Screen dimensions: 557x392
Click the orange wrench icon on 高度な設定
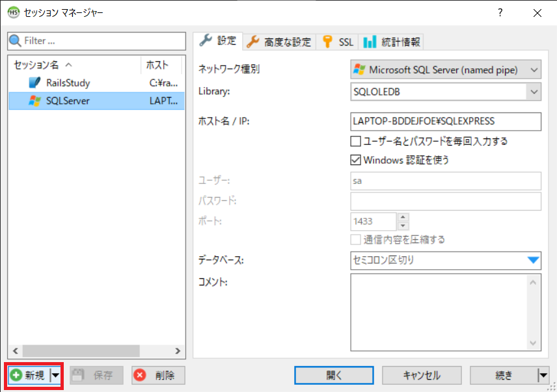click(253, 42)
